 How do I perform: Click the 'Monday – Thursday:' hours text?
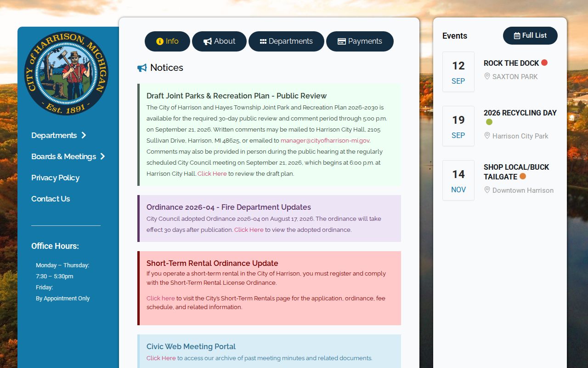click(x=62, y=265)
